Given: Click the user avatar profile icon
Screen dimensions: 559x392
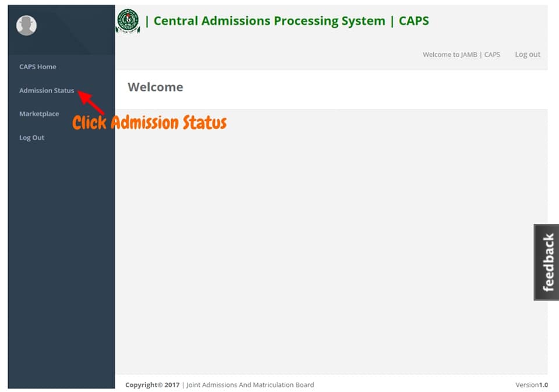Looking at the screenshot, I should click(26, 26).
